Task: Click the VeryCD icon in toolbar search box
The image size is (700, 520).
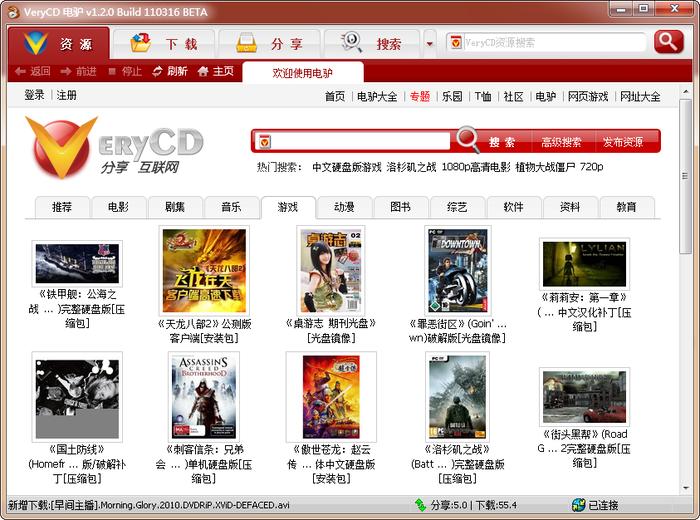Action: [x=455, y=43]
